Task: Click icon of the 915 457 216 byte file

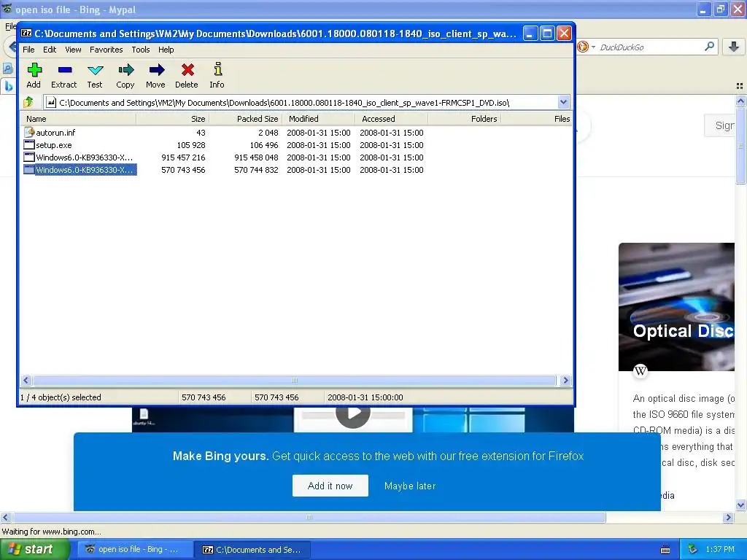Action: 29,157
